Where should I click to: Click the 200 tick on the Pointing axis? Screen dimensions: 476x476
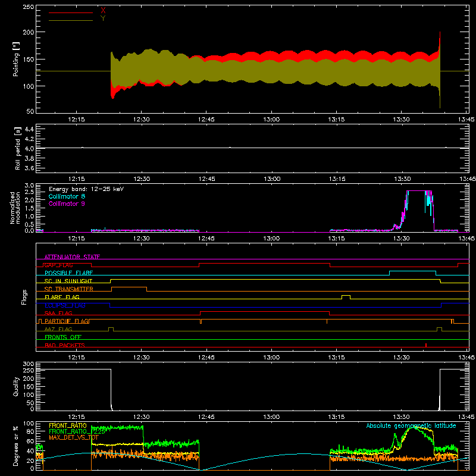pyautogui.click(x=29, y=32)
